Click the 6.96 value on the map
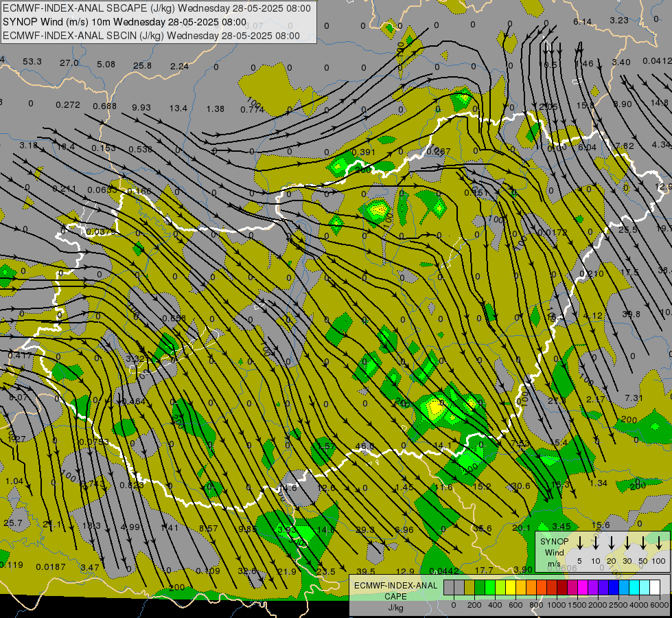 404,529
